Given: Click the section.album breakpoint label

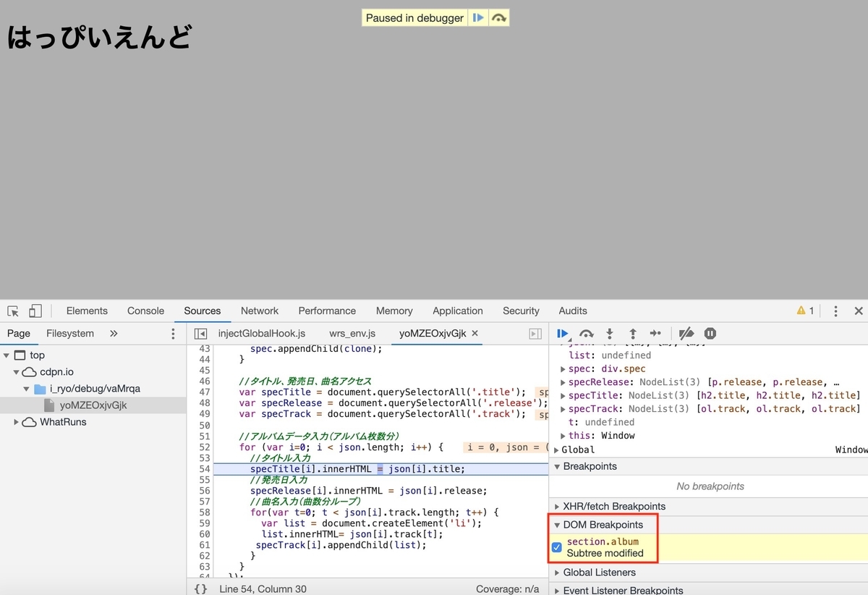Looking at the screenshot, I should [603, 541].
